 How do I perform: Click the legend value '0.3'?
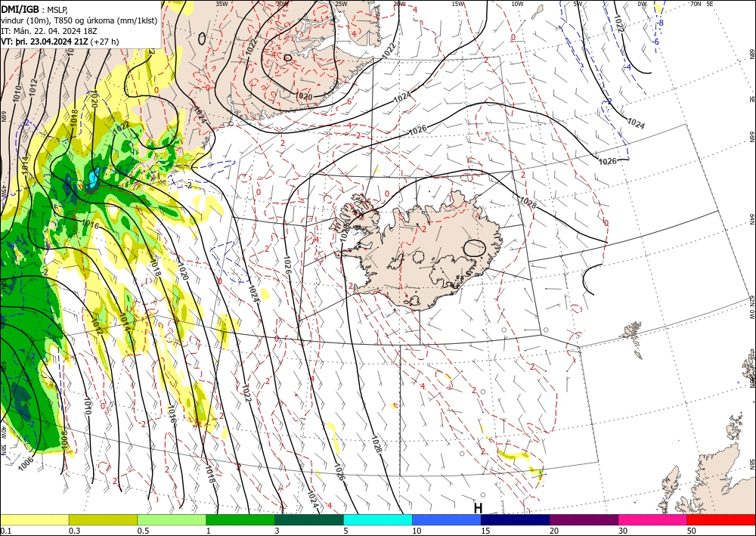point(74,531)
